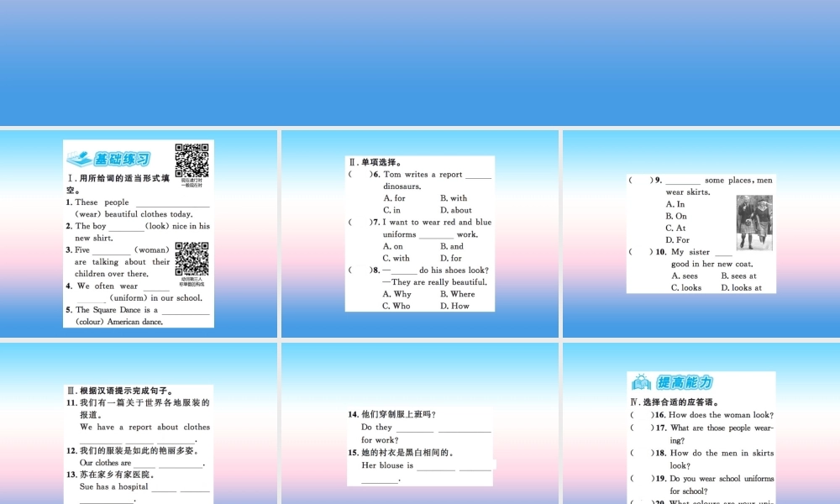Viewport: 840px width, 504px height.
Task: Select option 'C. At' in question 9
Action: pyautogui.click(x=675, y=228)
